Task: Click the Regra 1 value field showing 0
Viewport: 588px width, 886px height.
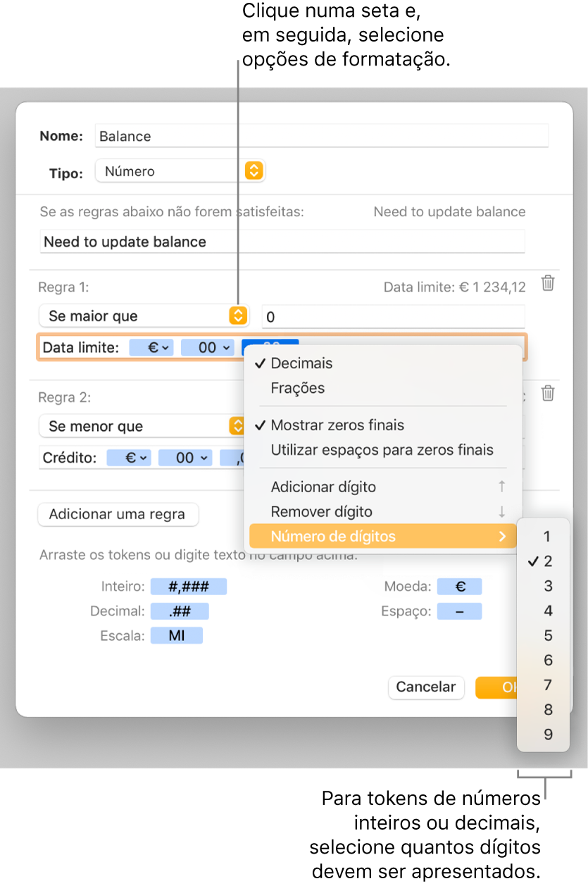Action: pyautogui.click(x=393, y=316)
